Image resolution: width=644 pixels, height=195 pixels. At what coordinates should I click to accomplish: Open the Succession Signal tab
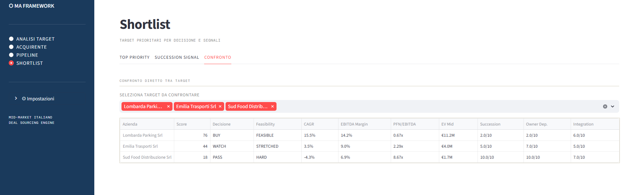click(x=177, y=57)
